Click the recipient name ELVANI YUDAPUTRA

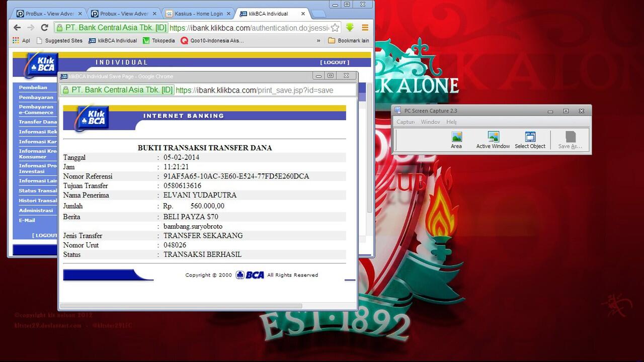[x=200, y=195]
